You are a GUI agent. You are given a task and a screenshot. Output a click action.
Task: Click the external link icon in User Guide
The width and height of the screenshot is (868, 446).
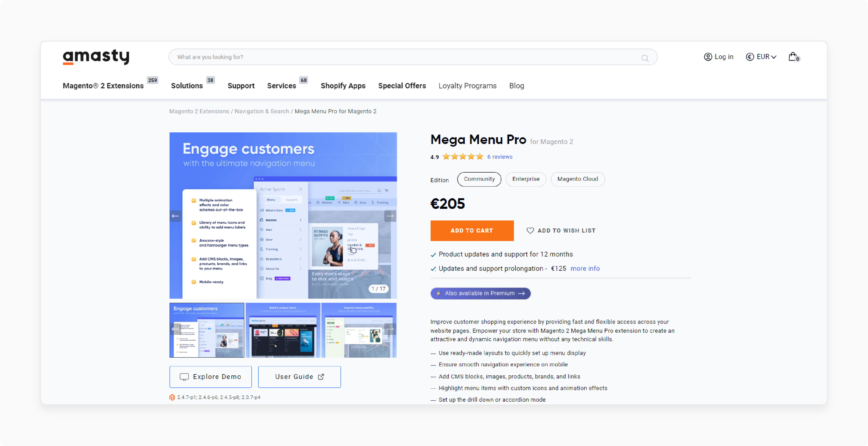(x=321, y=377)
